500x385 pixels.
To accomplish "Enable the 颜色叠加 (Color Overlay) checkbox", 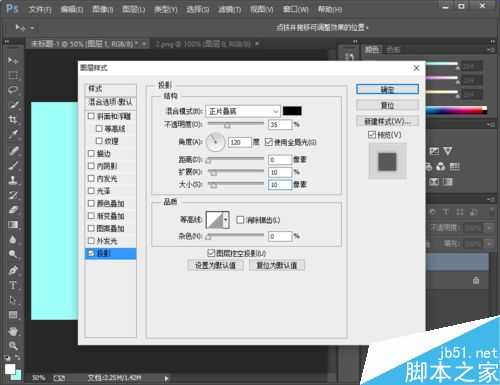I will pos(91,203).
